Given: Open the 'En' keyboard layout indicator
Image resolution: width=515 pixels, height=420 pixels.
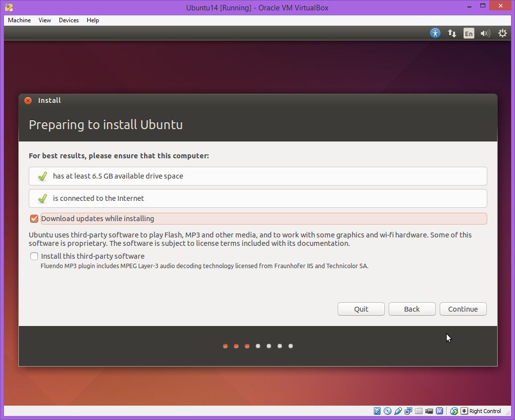Looking at the screenshot, I should point(468,34).
